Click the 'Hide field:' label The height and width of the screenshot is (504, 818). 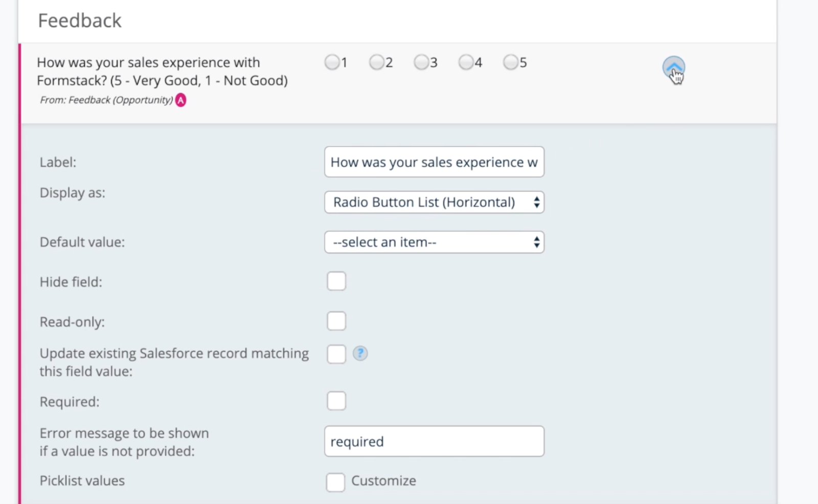click(x=71, y=282)
